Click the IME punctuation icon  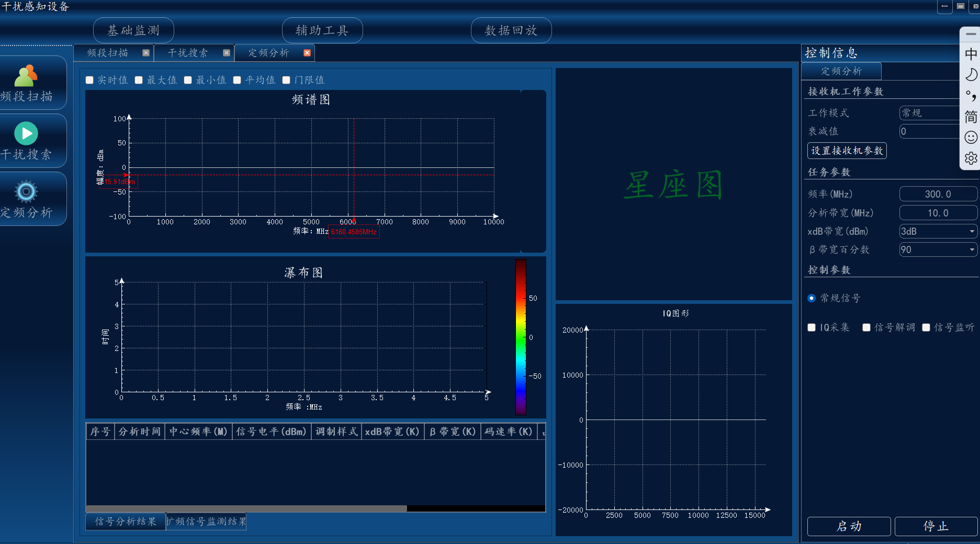tap(971, 96)
